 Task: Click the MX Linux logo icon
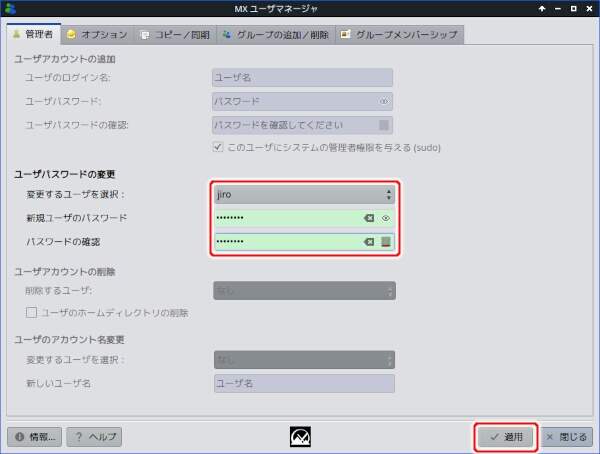click(x=300, y=437)
